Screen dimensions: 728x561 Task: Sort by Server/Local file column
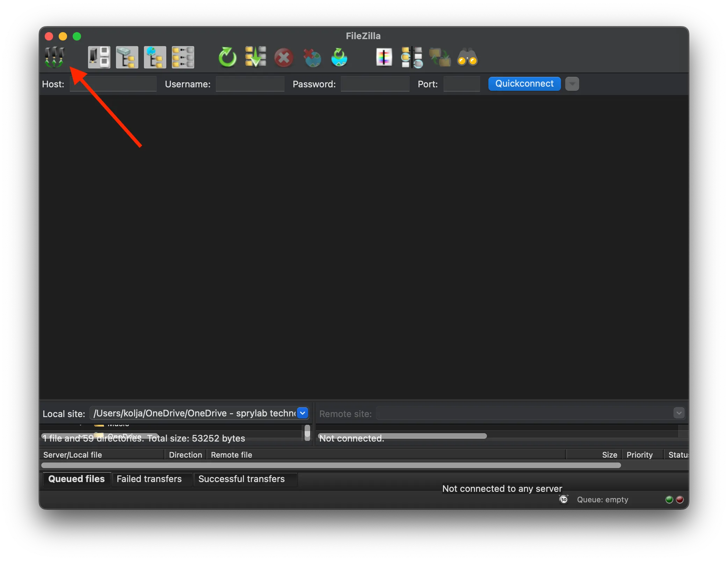[102, 455]
